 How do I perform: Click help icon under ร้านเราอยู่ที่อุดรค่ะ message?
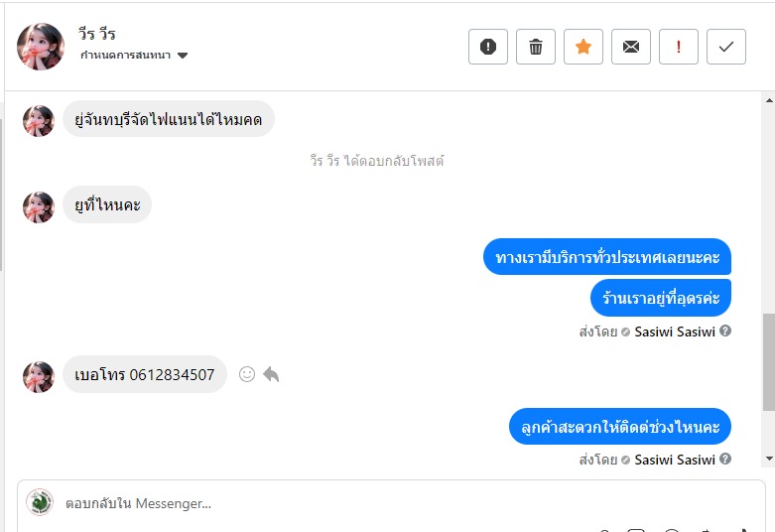[725, 332]
